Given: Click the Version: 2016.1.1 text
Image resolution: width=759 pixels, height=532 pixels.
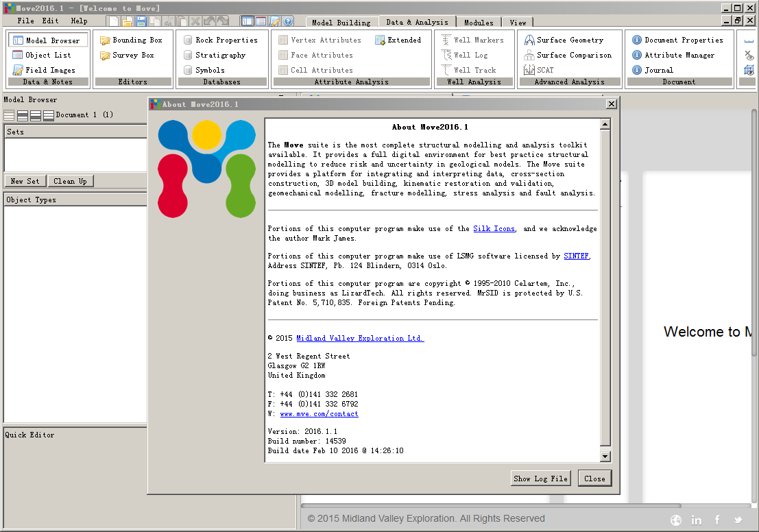Looking at the screenshot, I should [302, 431].
